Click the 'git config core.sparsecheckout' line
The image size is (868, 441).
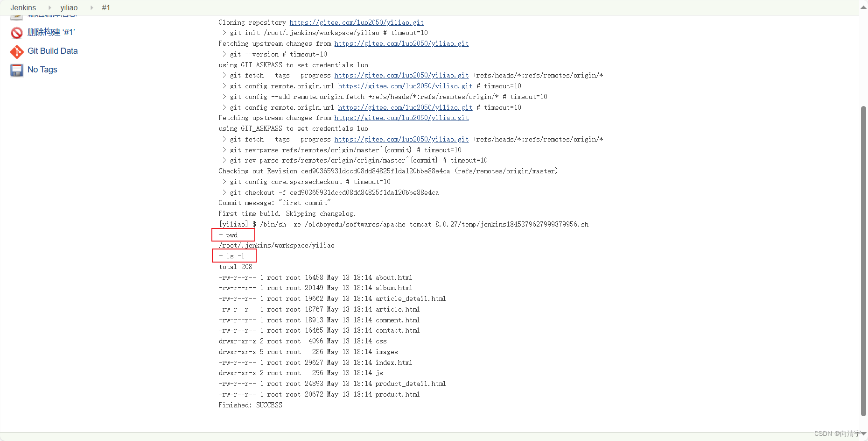coord(307,182)
